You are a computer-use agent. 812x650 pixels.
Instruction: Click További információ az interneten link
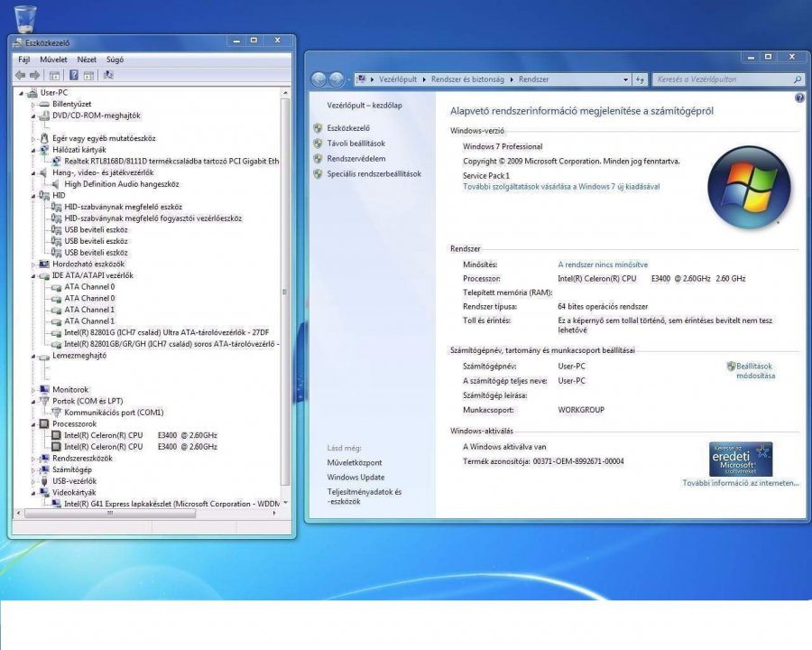point(741,483)
